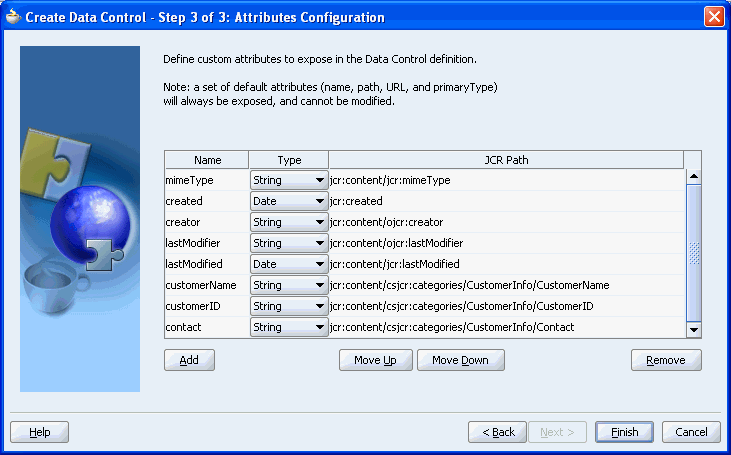Click the Type column header
This screenshot has height=455, width=731.
[289, 160]
